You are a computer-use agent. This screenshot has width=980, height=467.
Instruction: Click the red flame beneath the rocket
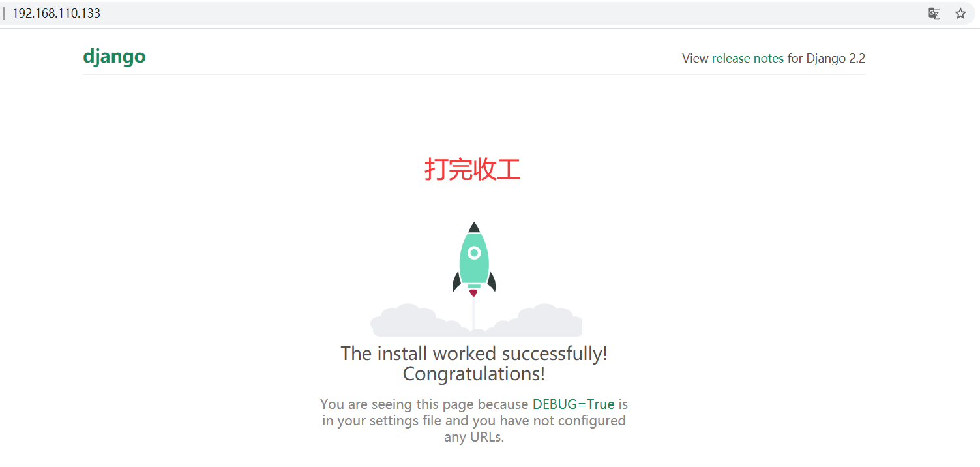(x=473, y=293)
